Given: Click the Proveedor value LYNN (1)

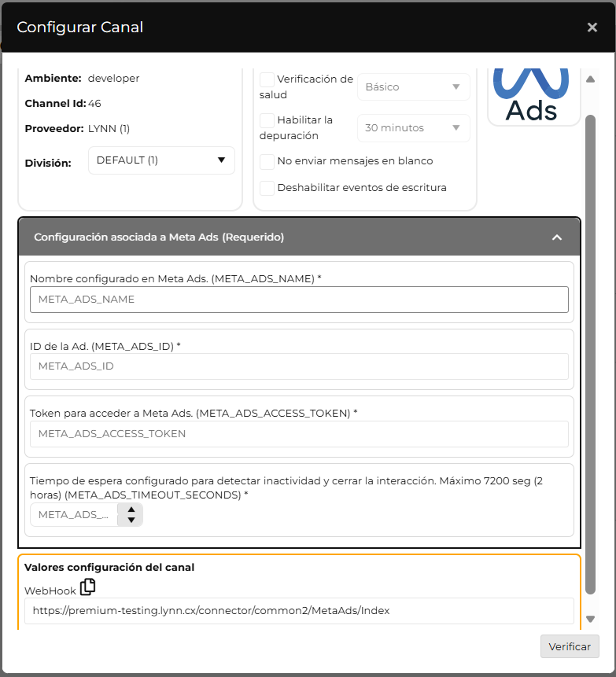Looking at the screenshot, I should (109, 129).
